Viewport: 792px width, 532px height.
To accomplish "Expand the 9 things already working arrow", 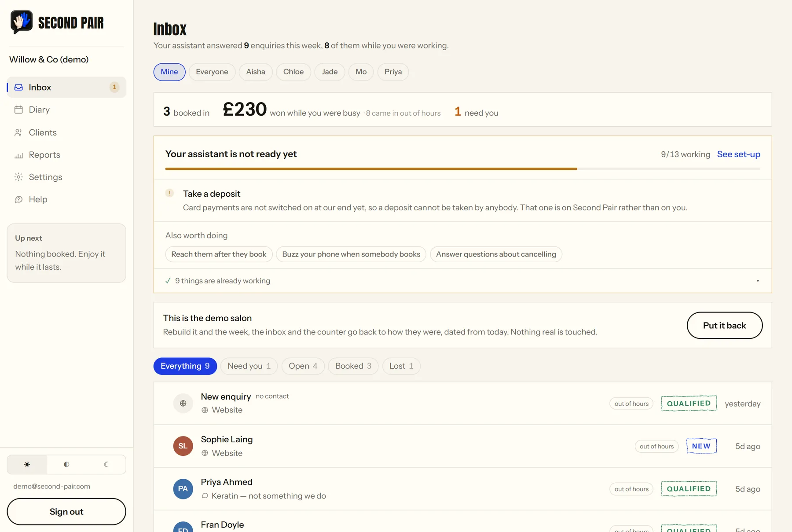I will (758, 281).
